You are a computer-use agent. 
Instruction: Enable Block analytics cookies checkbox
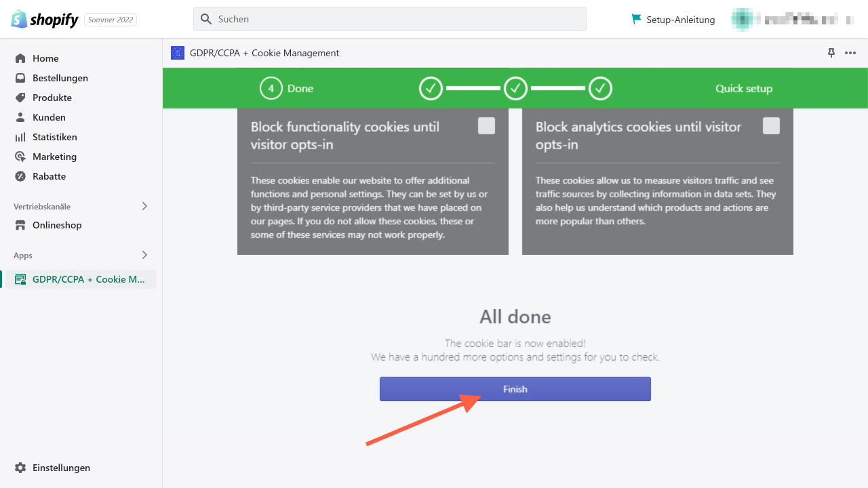pyautogui.click(x=771, y=126)
